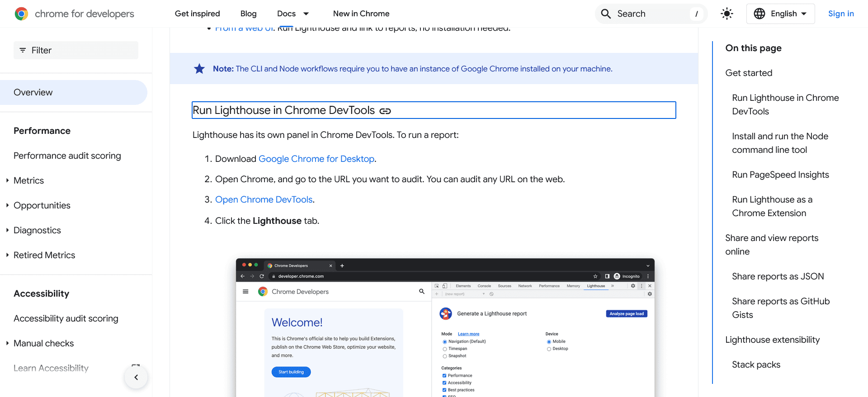
Task: Toggle the light/dark theme sun icon
Action: 726,14
